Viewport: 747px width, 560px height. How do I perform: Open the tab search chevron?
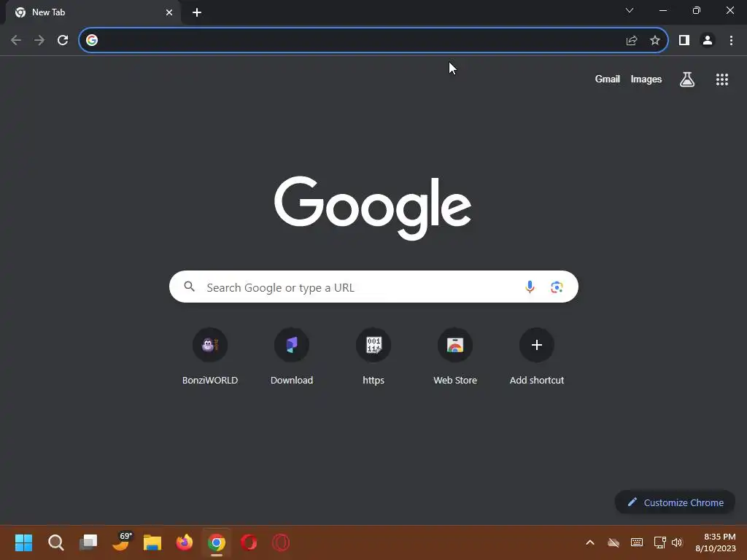click(630, 10)
